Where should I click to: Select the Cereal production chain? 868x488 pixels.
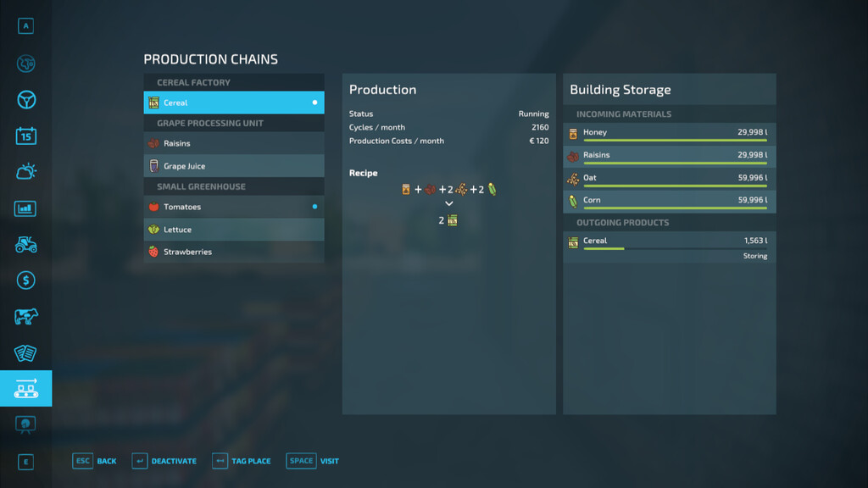(233, 103)
